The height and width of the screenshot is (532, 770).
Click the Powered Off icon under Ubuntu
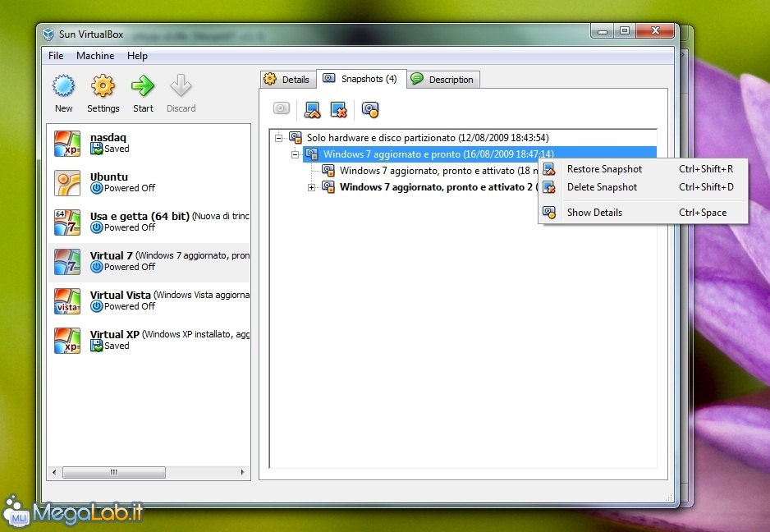[97, 188]
